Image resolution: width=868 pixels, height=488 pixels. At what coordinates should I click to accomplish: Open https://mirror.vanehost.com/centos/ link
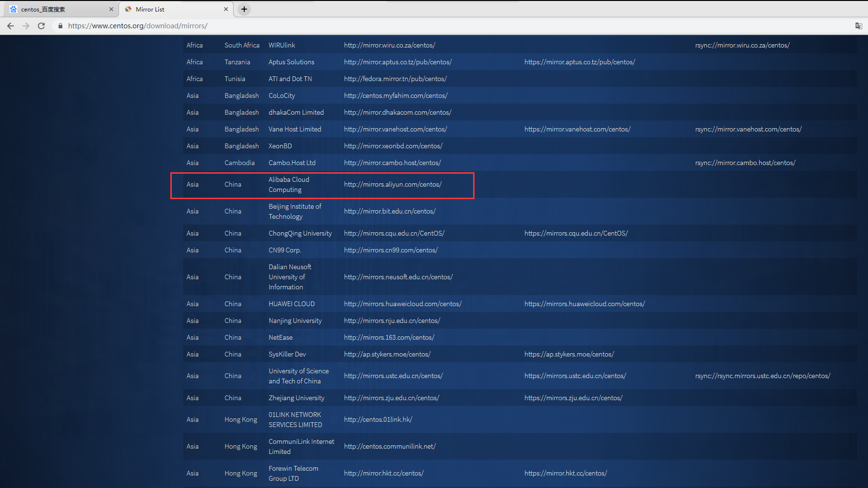[x=577, y=129]
